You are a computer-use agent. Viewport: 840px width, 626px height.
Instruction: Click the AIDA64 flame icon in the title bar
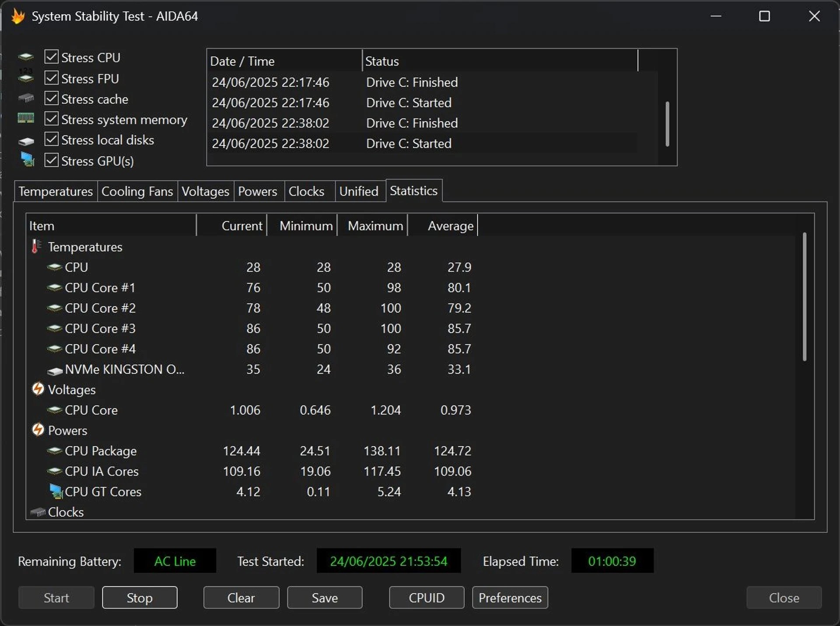point(17,16)
